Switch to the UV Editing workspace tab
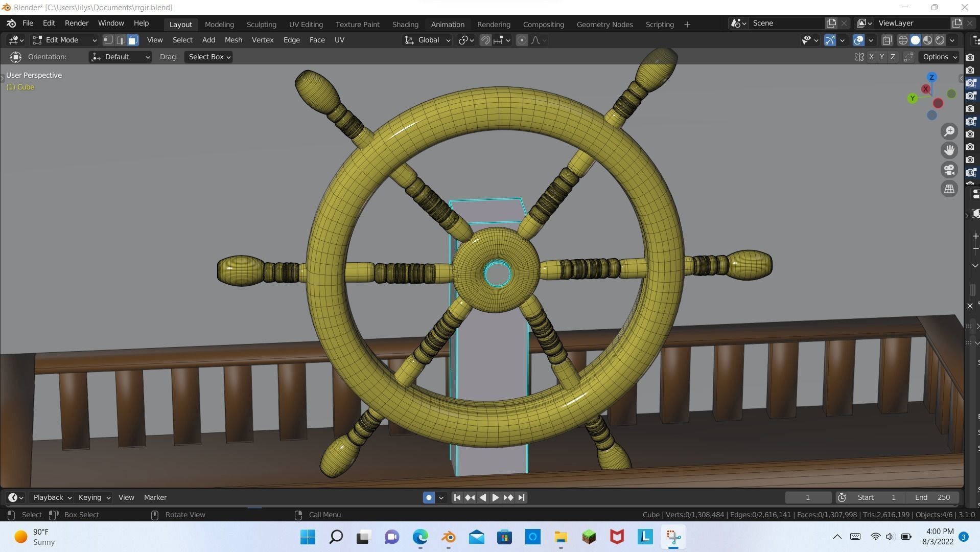 click(306, 25)
